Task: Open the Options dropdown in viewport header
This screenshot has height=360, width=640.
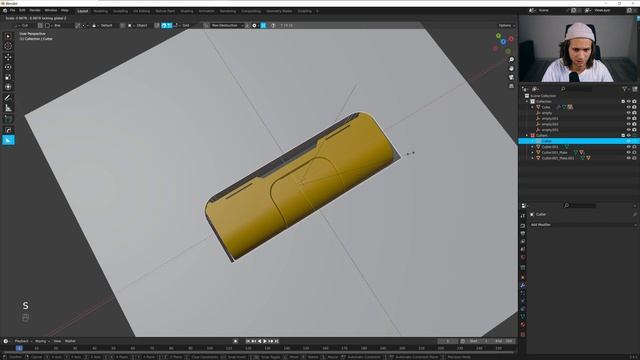Action: [x=507, y=25]
